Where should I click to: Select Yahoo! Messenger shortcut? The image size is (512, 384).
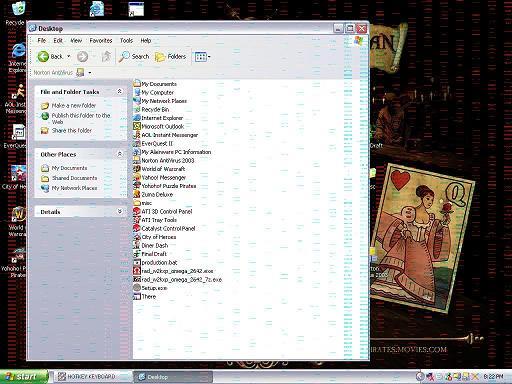coord(160,177)
